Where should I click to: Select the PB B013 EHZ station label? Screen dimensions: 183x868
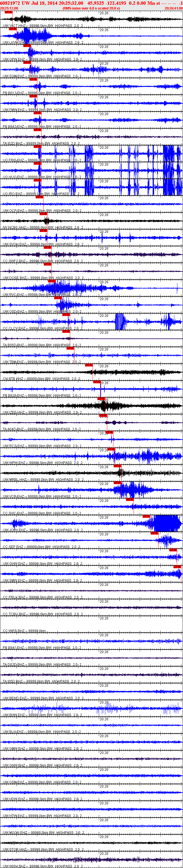41,93
